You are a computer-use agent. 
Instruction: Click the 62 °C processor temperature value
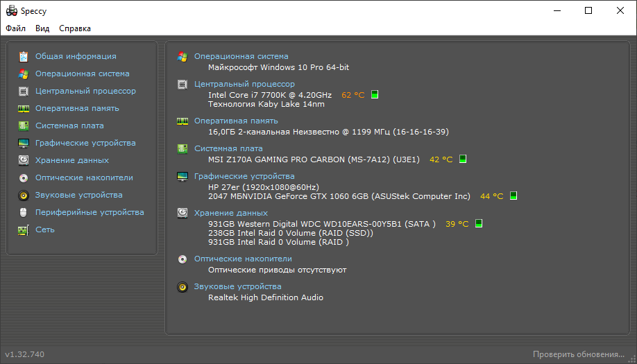pyautogui.click(x=353, y=95)
